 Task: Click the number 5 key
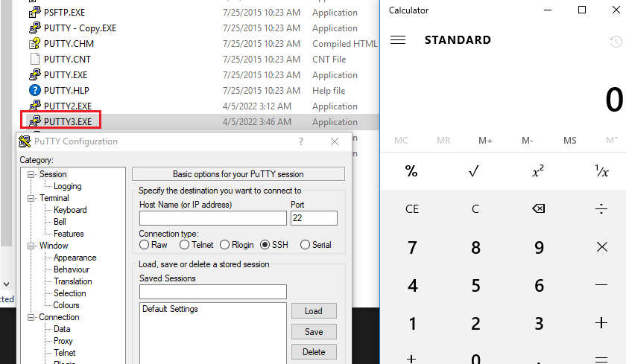(475, 285)
